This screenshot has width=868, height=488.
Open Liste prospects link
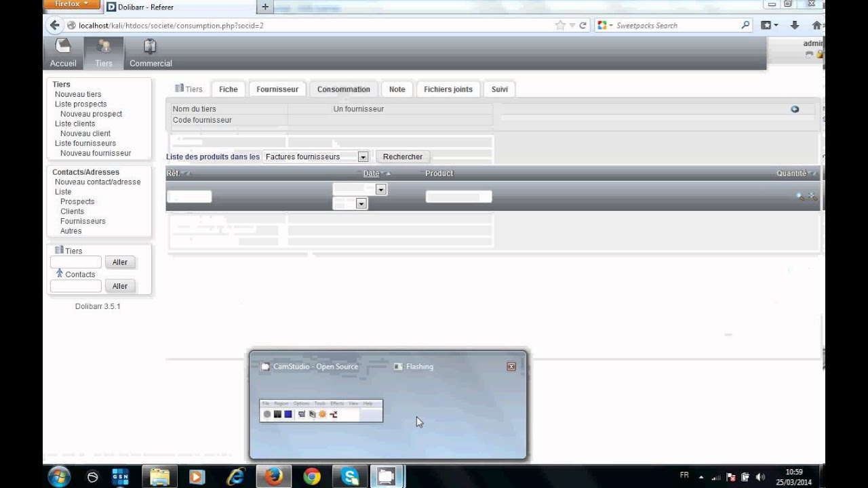[x=81, y=104]
